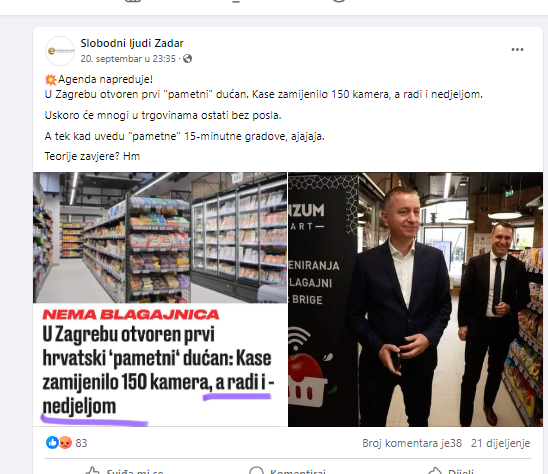Click the thumbs-up icon on the Like button

click(x=93, y=471)
